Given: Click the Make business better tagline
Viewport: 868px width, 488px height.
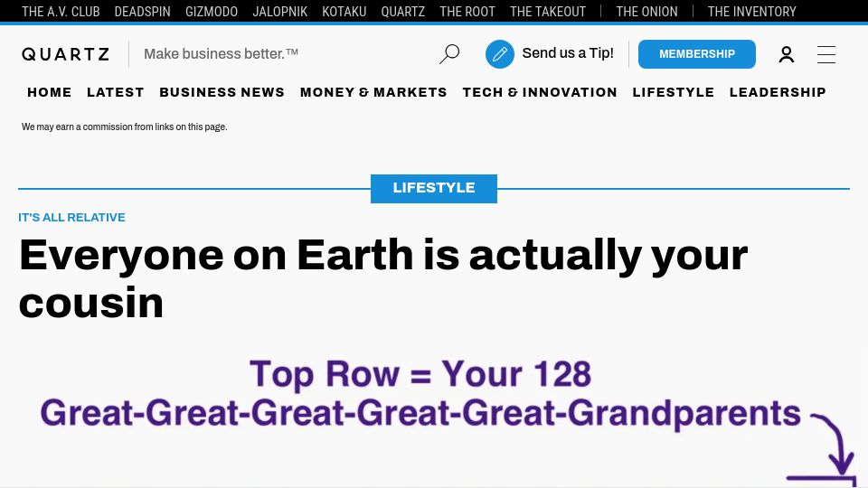Looking at the screenshot, I should (x=221, y=53).
